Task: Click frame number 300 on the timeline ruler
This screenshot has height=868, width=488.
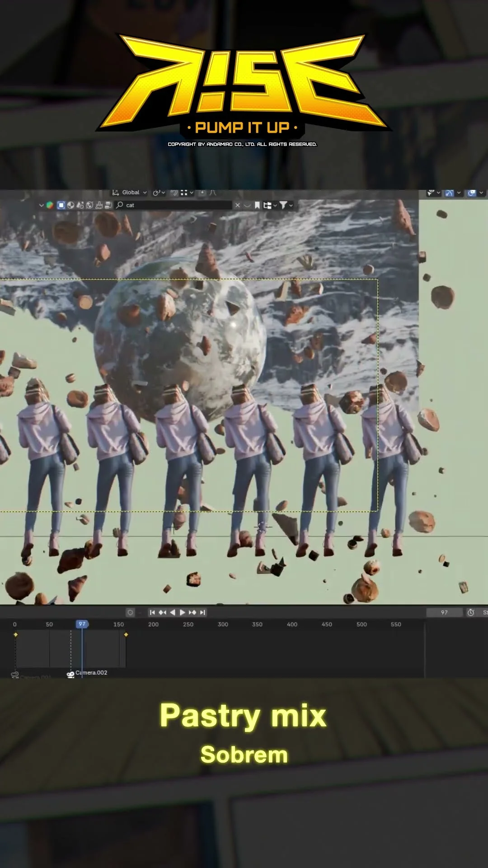Action: tap(223, 624)
